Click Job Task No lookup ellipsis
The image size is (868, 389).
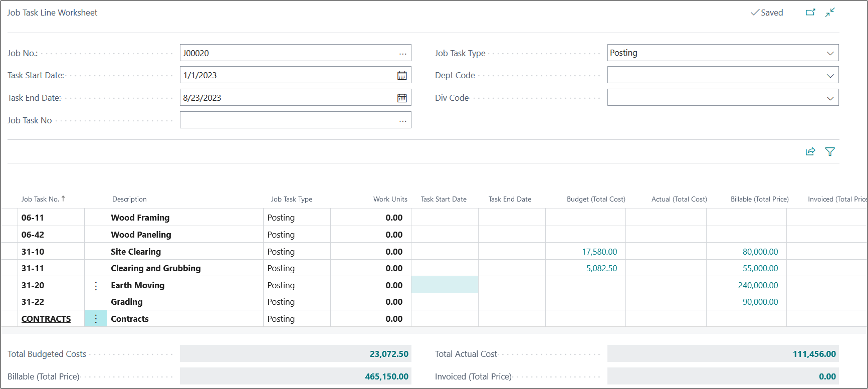(402, 120)
